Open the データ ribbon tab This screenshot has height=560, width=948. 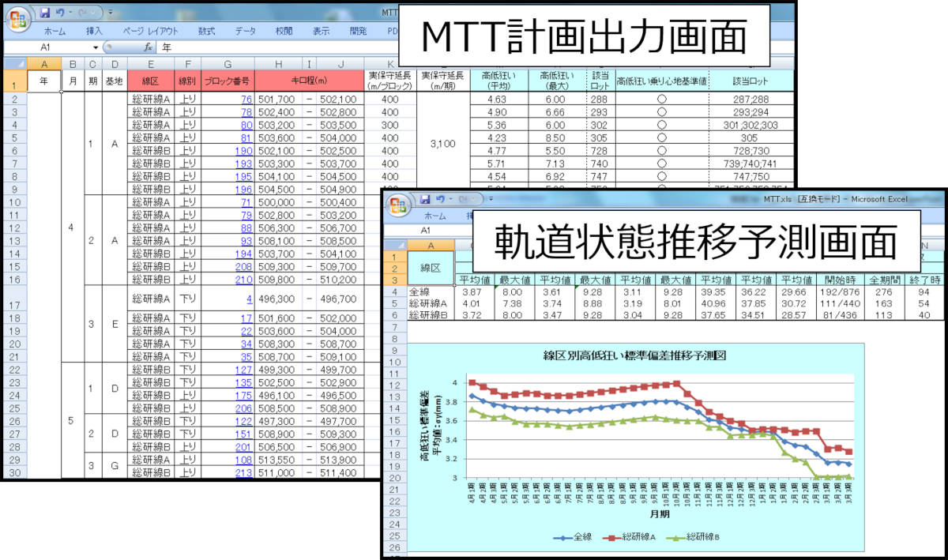click(x=246, y=32)
